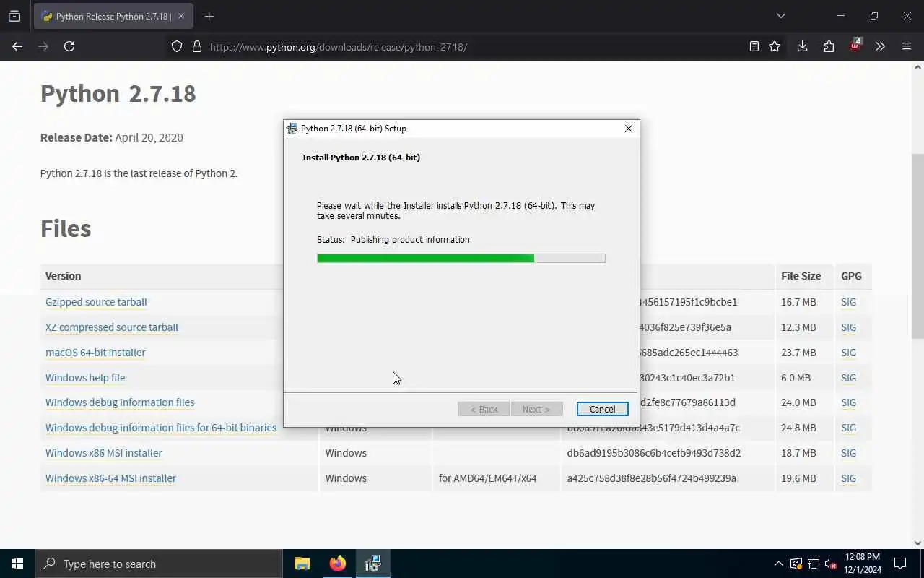This screenshot has height=578, width=924.
Task: Open Firefox recent browsing view icon
Action: tap(14, 16)
